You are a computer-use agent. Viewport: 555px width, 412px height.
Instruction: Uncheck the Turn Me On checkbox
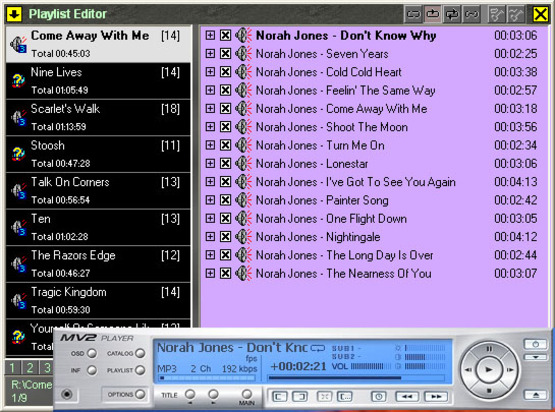[225, 145]
